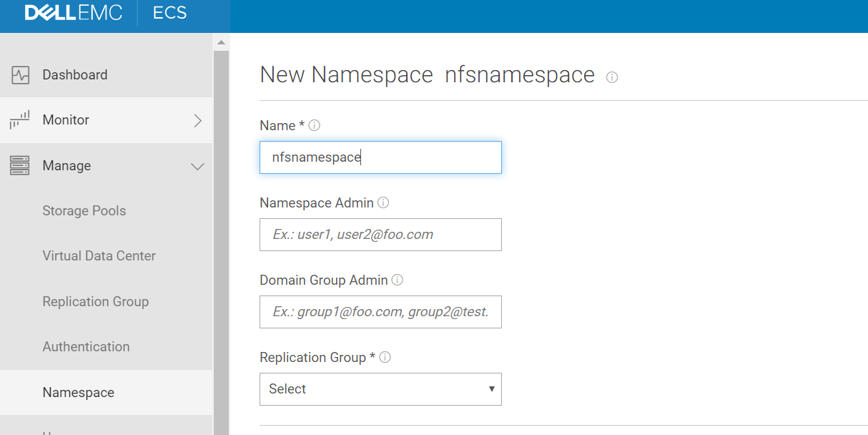This screenshot has height=435, width=868.
Task: Navigate to the Authentication section
Action: [x=86, y=346]
